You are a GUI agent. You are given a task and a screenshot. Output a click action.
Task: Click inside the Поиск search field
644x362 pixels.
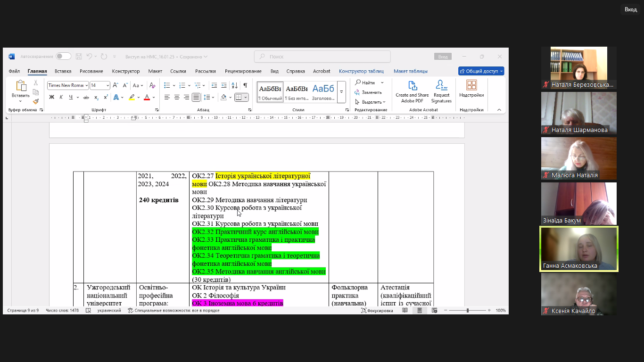click(322, 57)
